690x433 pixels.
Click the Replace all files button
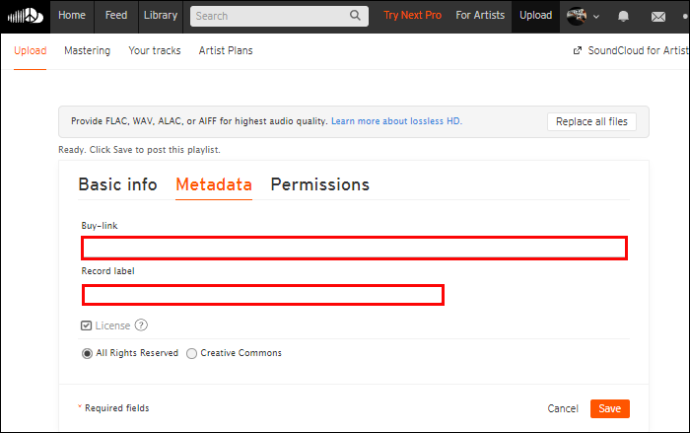[591, 121]
